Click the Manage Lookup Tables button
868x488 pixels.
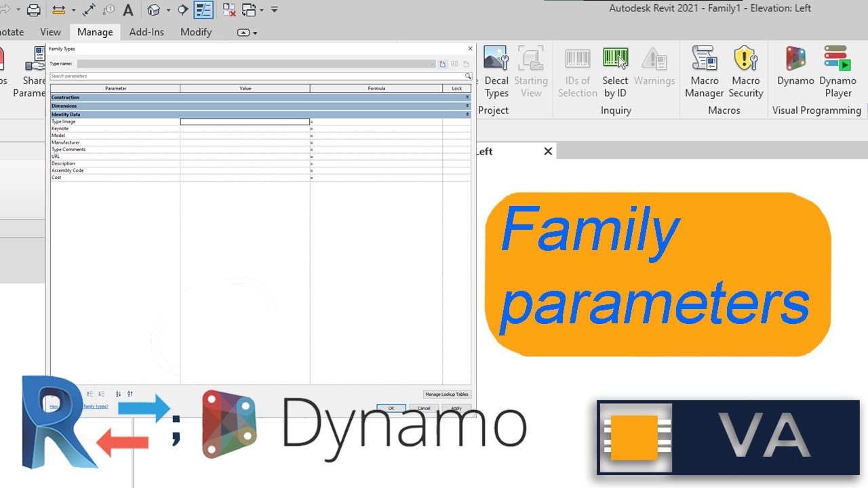447,394
